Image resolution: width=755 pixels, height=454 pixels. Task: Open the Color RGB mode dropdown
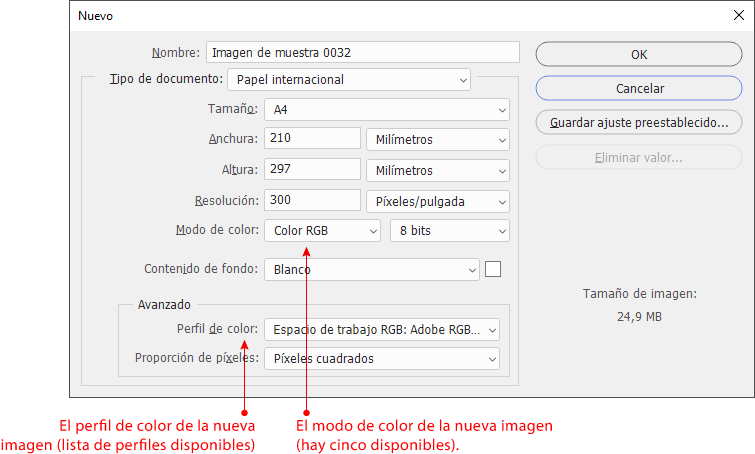click(x=323, y=231)
